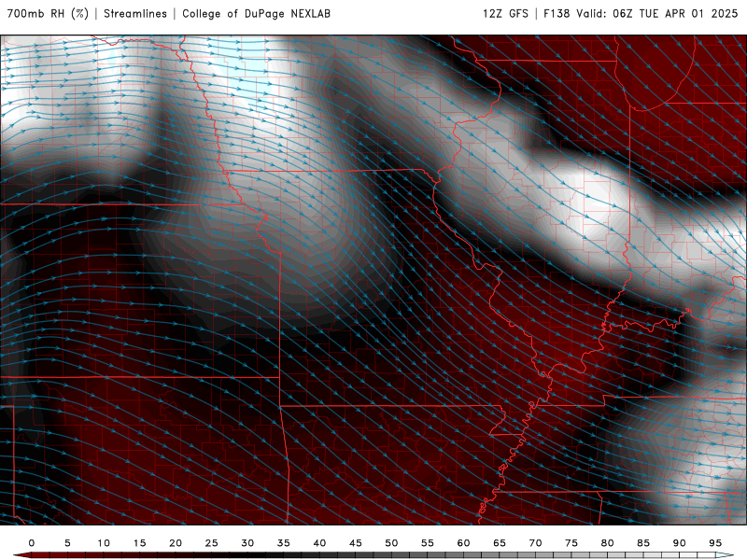Select the "Valid: 06Z TUE APR 01 2025" text

coord(657,13)
